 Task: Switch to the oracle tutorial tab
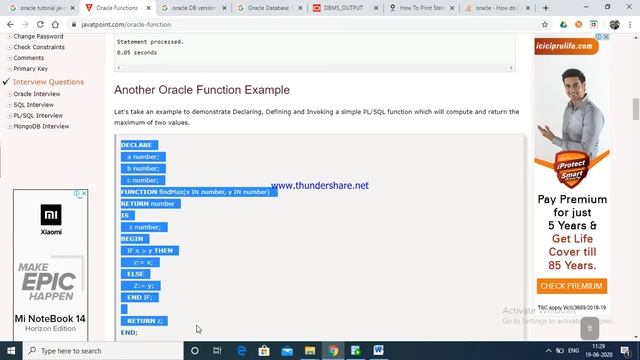click(x=41, y=8)
